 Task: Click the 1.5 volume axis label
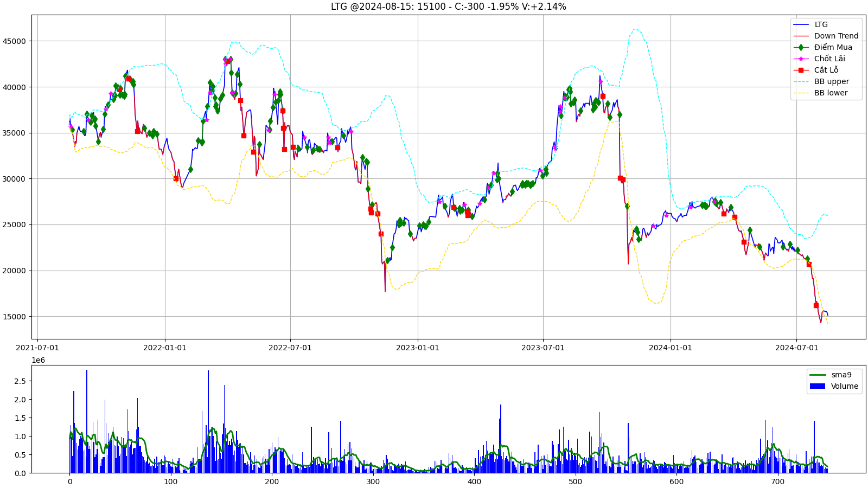click(20, 418)
